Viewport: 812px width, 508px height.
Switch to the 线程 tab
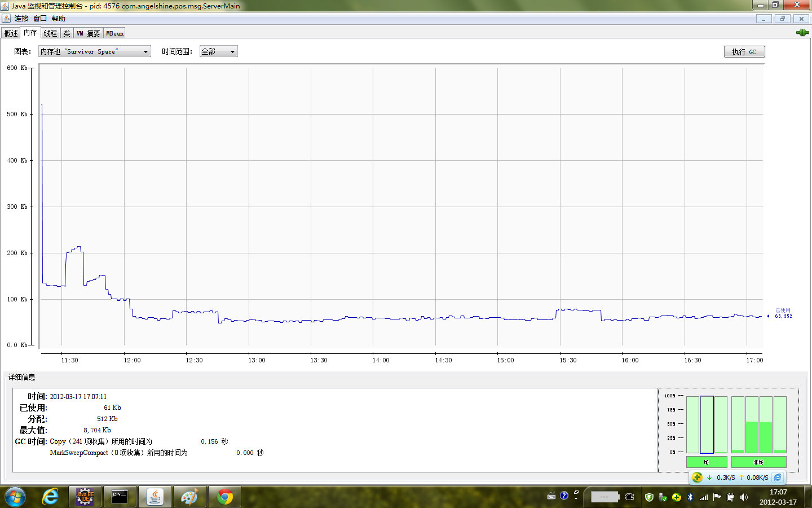50,33
